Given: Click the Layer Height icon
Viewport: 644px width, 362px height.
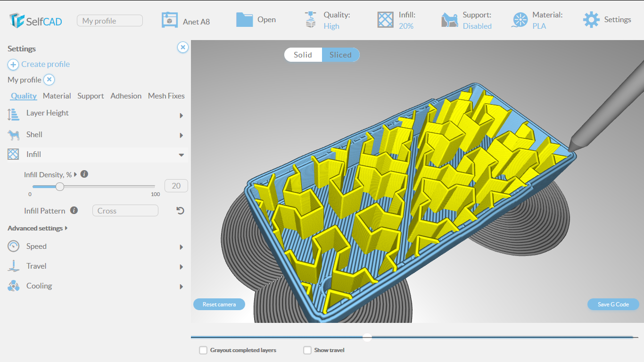Looking at the screenshot, I should point(13,114).
